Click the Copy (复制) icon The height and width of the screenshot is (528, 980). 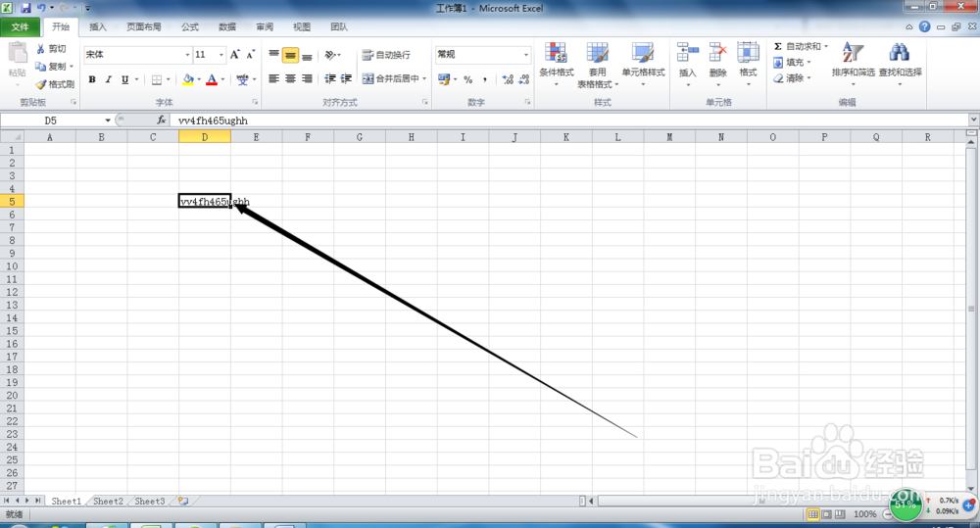(40, 67)
